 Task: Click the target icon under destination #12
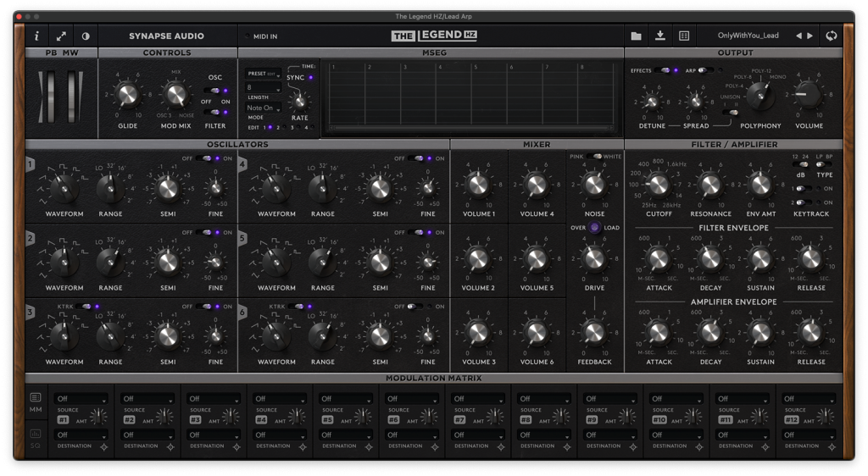point(832,446)
